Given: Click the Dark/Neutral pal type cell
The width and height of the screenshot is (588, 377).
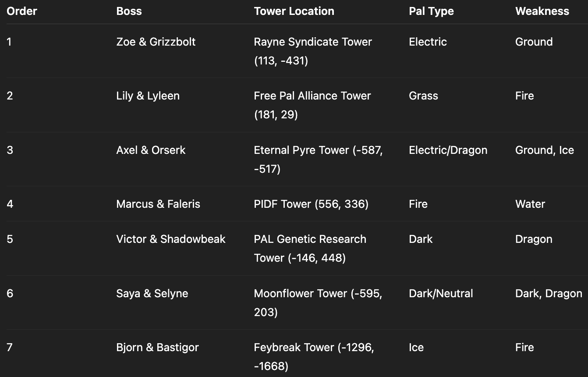Looking at the screenshot, I should [x=441, y=293].
